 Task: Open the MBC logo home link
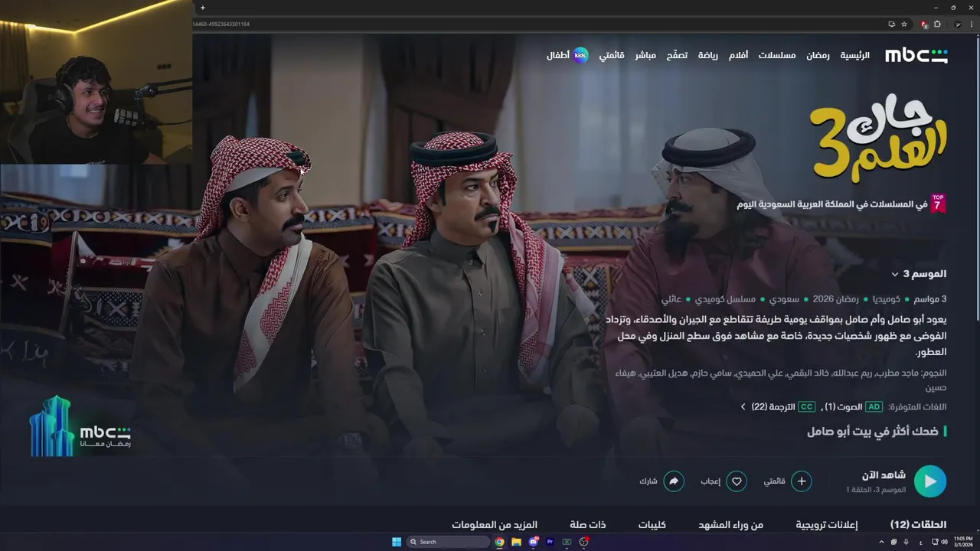(x=916, y=55)
